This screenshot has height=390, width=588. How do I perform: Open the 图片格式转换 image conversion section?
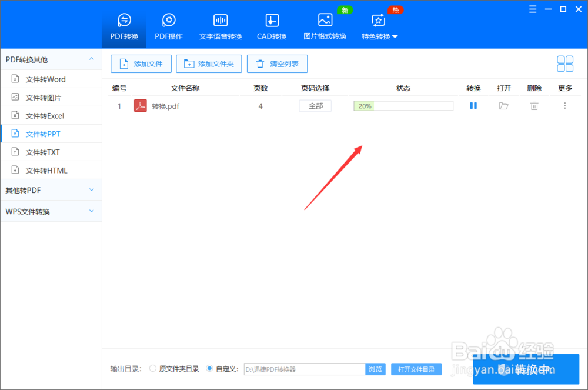click(325, 25)
